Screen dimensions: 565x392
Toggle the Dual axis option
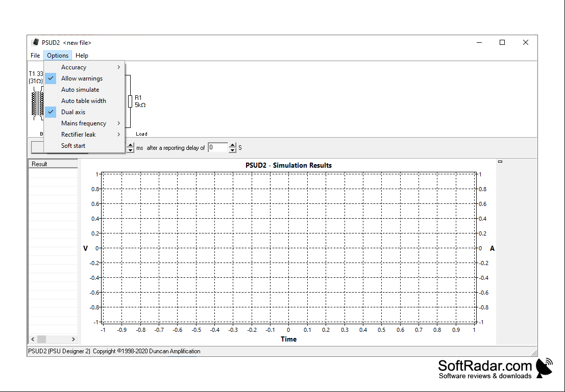pyautogui.click(x=84, y=112)
